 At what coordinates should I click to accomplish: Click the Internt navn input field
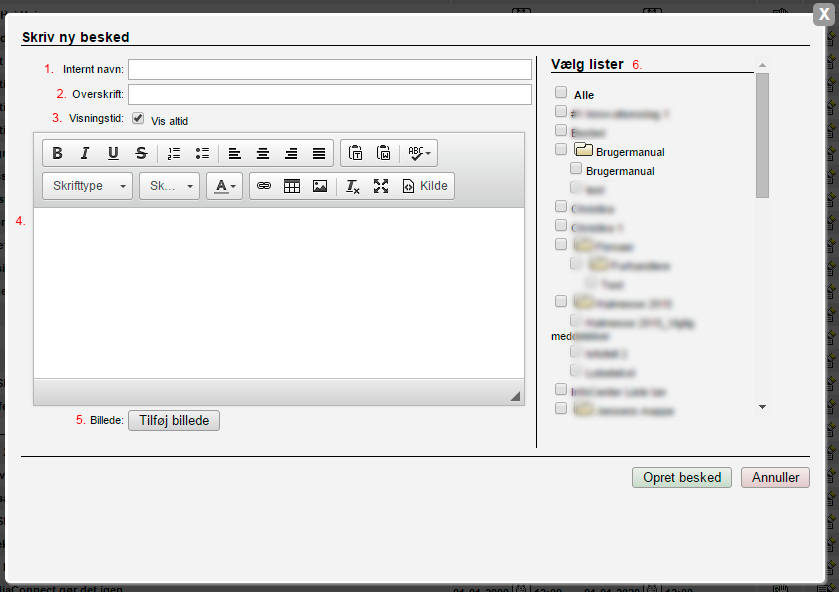tap(329, 69)
